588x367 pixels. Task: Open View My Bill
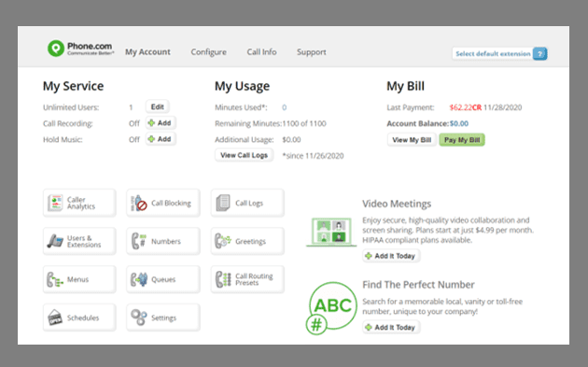click(412, 140)
